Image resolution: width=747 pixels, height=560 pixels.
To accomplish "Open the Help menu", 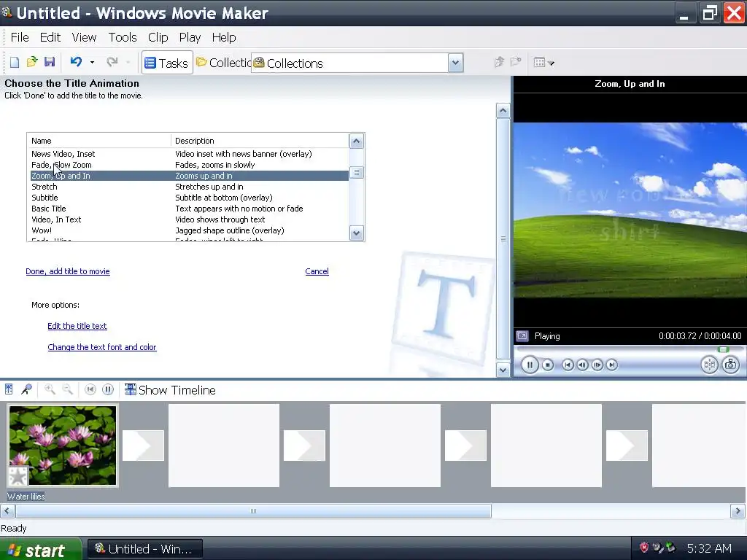I will click(x=223, y=37).
